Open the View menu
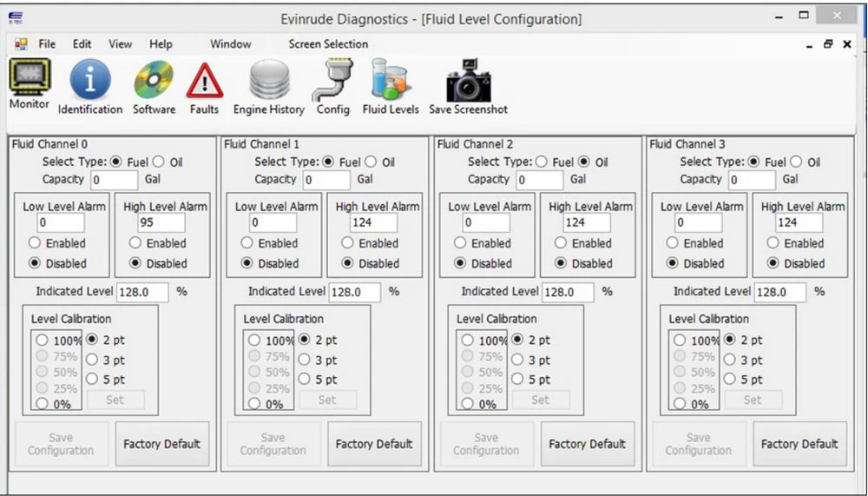Image resolution: width=868 pixels, height=496 pixels. tap(120, 43)
